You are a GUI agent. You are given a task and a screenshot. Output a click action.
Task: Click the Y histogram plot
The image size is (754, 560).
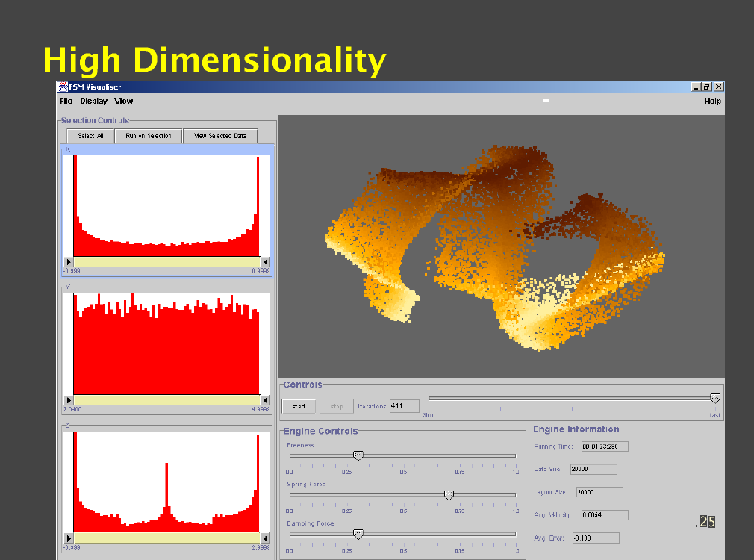(x=167, y=344)
